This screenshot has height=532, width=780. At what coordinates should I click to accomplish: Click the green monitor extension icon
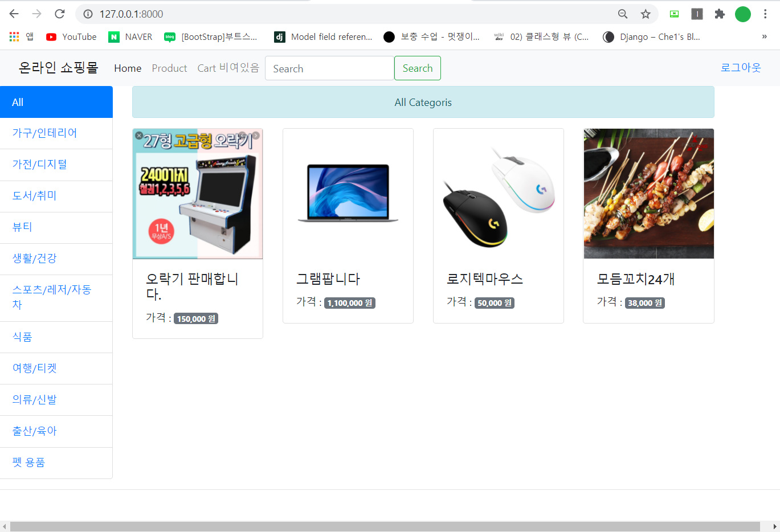pos(674,14)
